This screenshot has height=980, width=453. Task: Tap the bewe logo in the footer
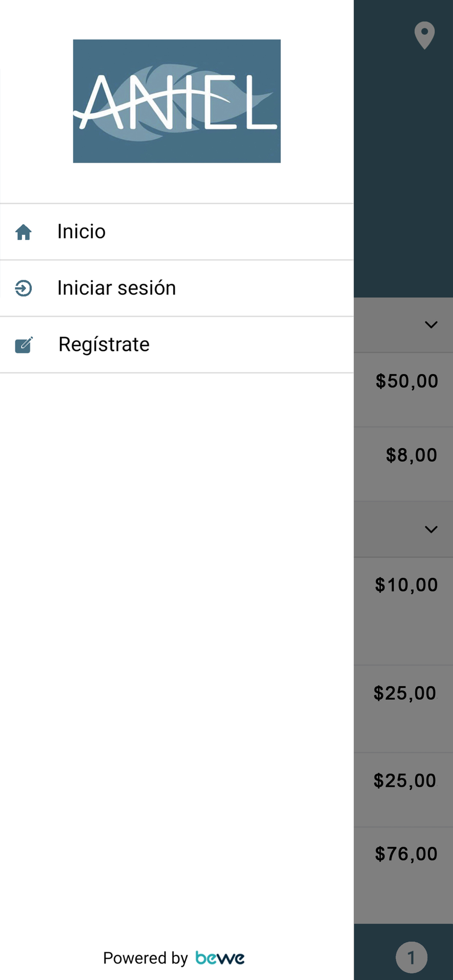click(x=220, y=957)
